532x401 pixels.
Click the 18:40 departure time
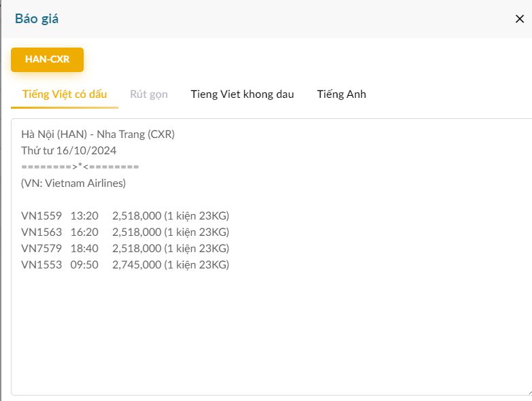click(x=84, y=249)
